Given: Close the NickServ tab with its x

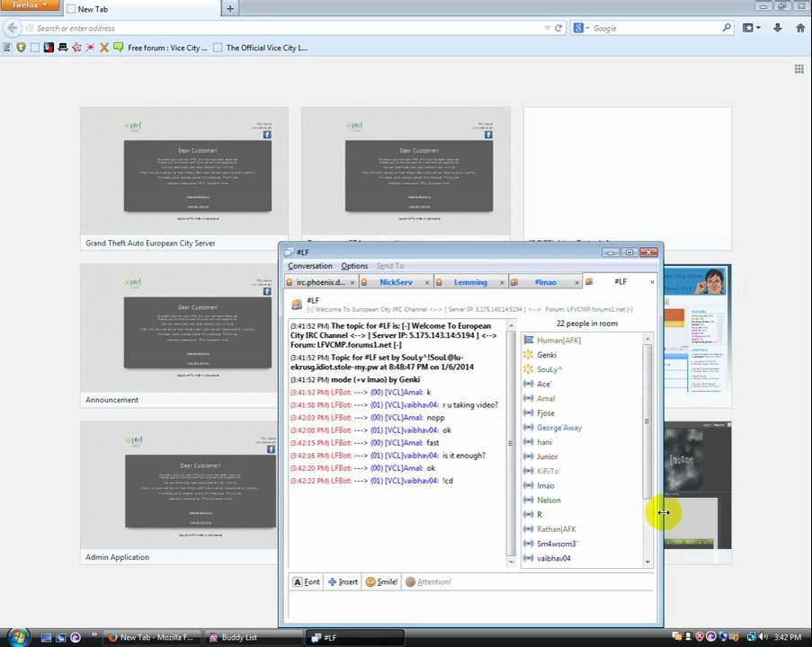Looking at the screenshot, I should [x=427, y=282].
